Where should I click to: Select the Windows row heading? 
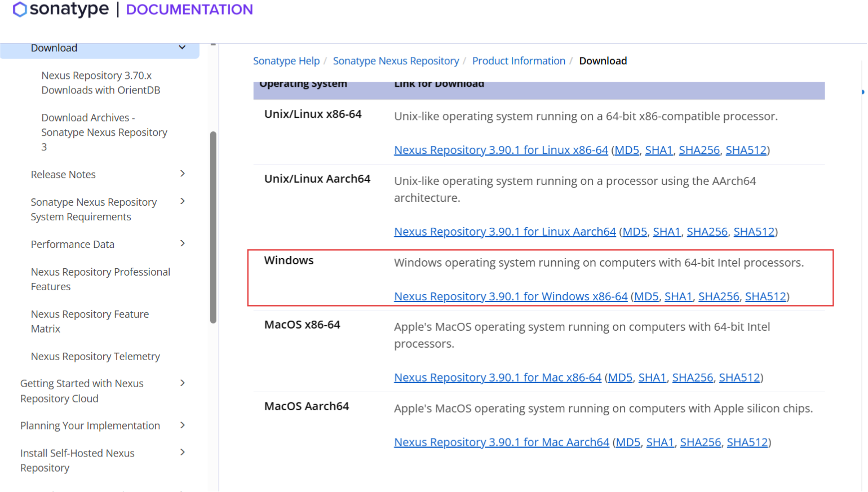coord(289,261)
